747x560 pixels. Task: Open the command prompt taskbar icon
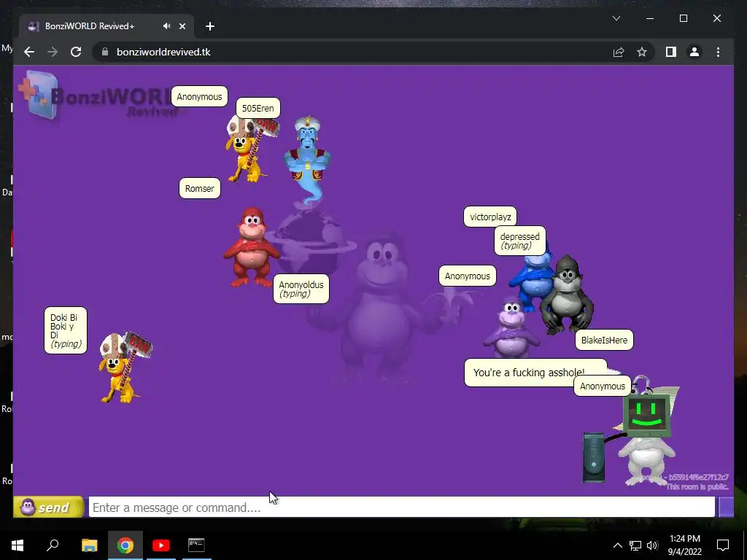(x=196, y=545)
